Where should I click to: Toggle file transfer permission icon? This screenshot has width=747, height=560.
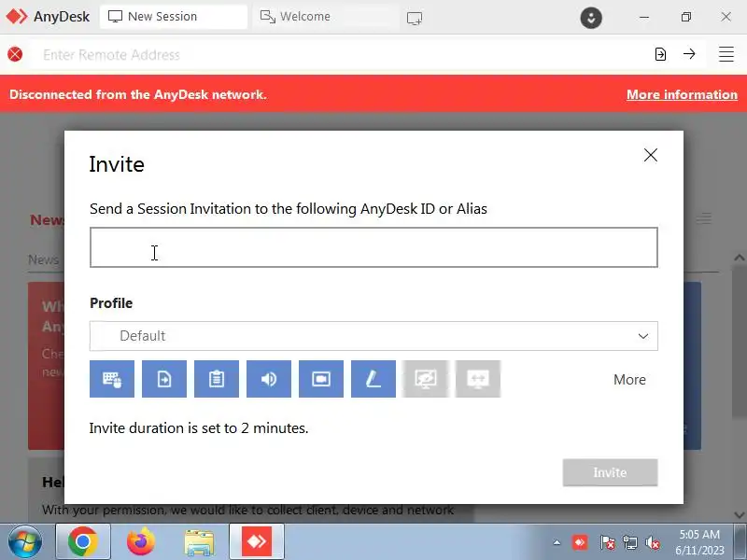[164, 379]
